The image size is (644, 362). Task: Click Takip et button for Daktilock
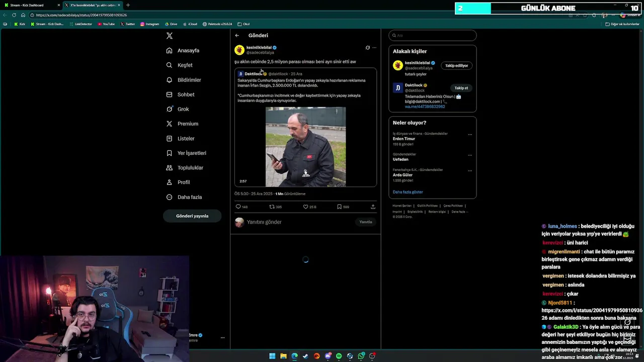(461, 88)
